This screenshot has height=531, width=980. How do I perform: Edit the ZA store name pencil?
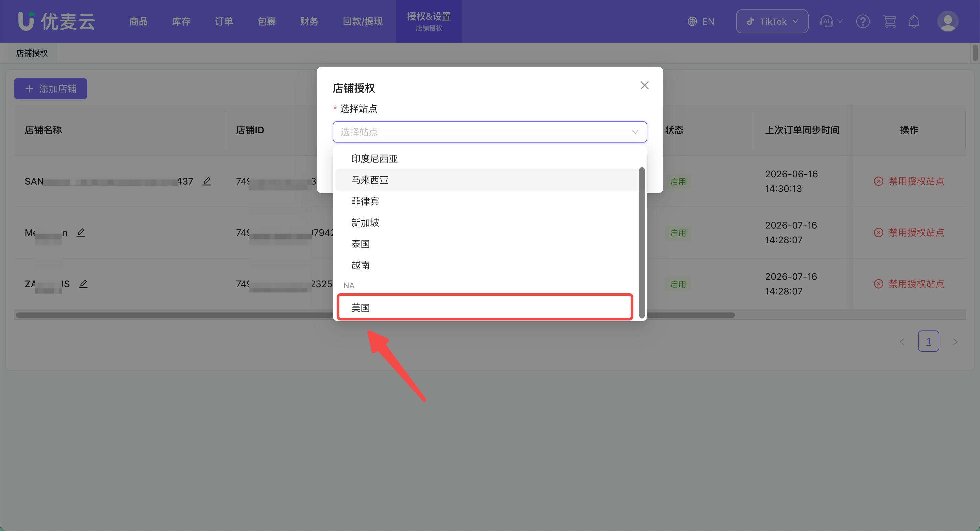(83, 284)
